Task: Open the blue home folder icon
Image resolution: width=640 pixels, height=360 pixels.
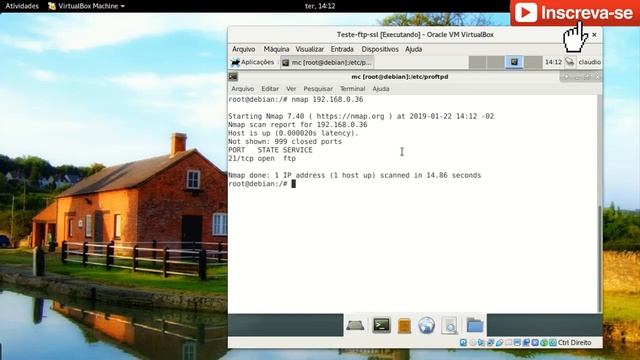Action: 475,325
